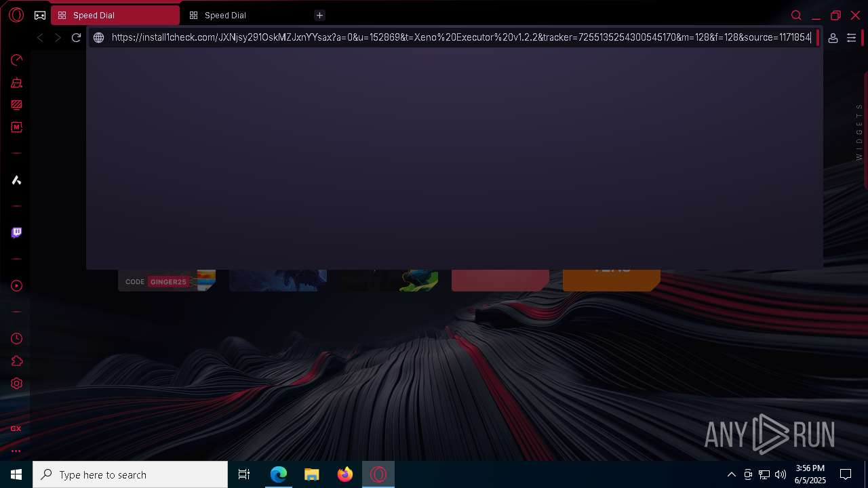Open the striped panel icon in sidebar
The image size is (868, 488).
point(16,105)
